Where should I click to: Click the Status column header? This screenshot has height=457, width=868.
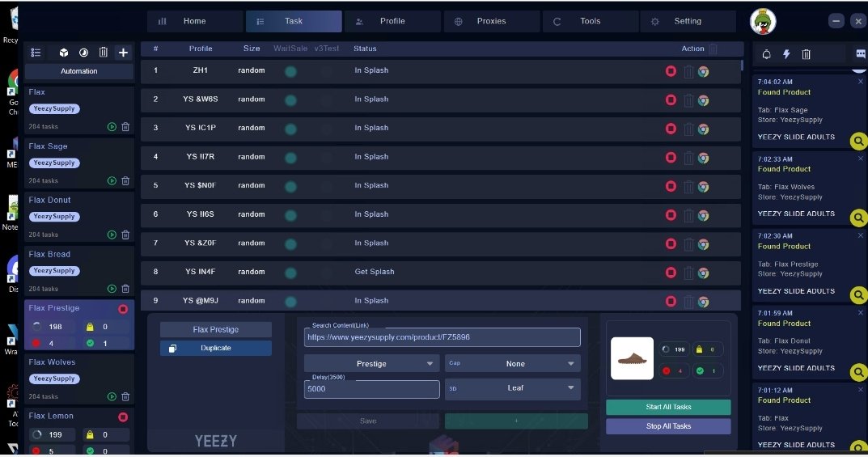pyautogui.click(x=365, y=49)
